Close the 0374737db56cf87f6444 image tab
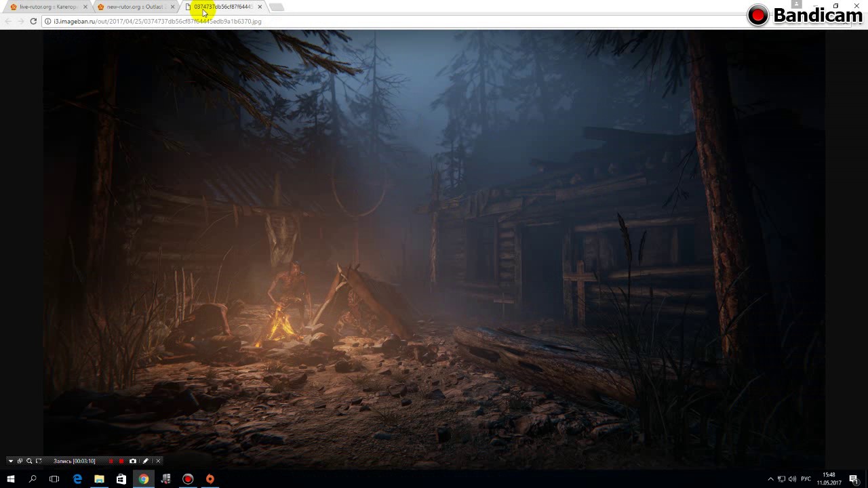The height and width of the screenshot is (488, 868). click(260, 7)
